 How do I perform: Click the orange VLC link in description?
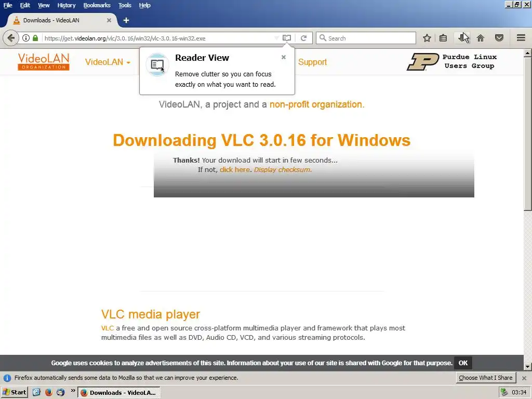107,328
